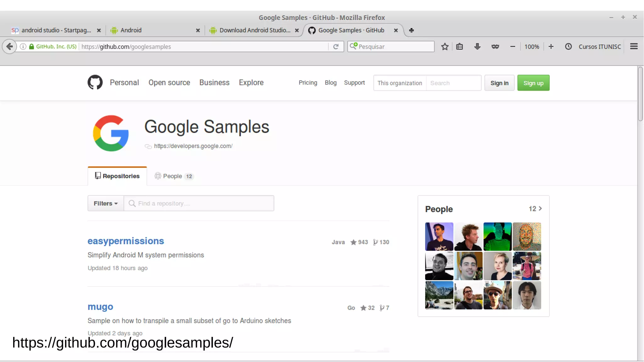This screenshot has width=644, height=362.
Task: Open the bookmarks list icon
Action: point(459,47)
